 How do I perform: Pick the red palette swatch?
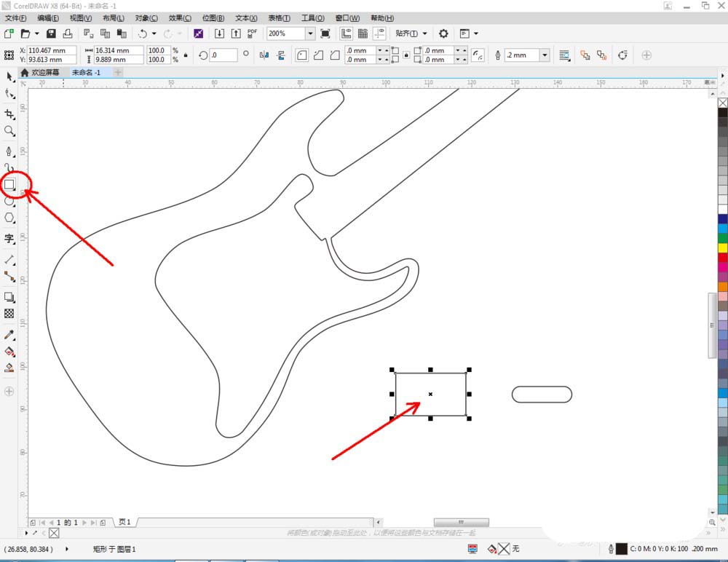click(x=723, y=258)
